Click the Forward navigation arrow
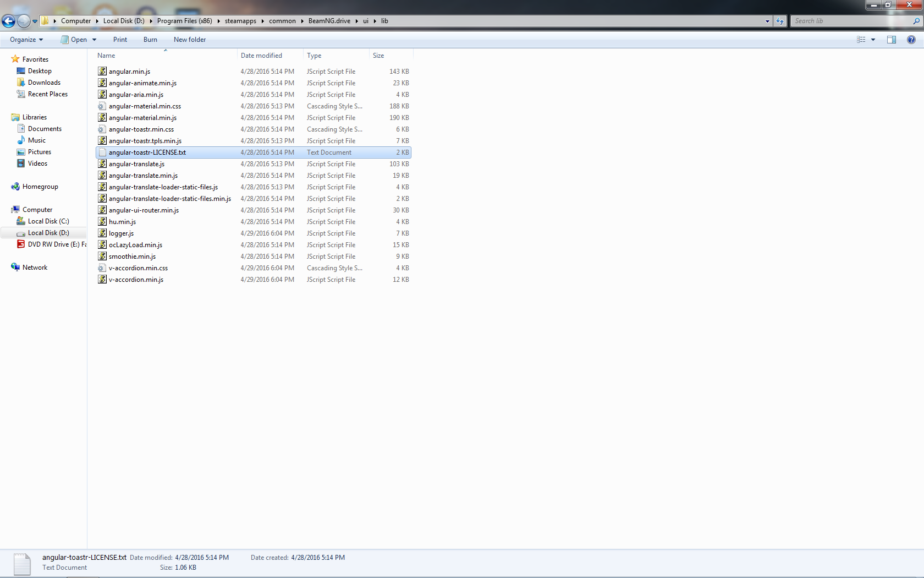 click(x=24, y=21)
